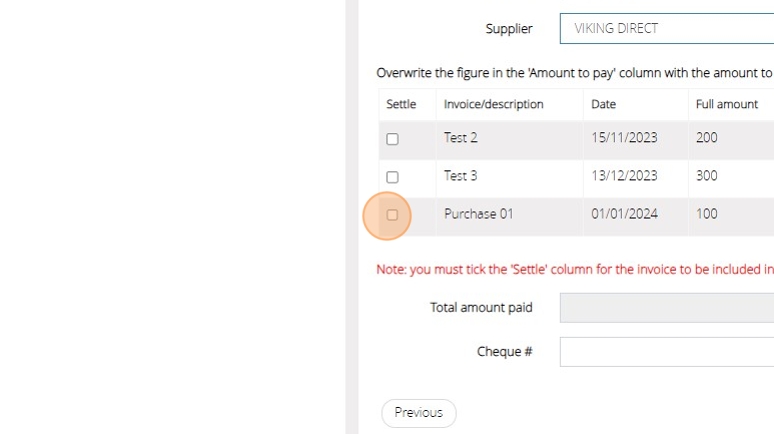Focus the Cheque # input field
The height and width of the screenshot is (434, 774).
666,352
